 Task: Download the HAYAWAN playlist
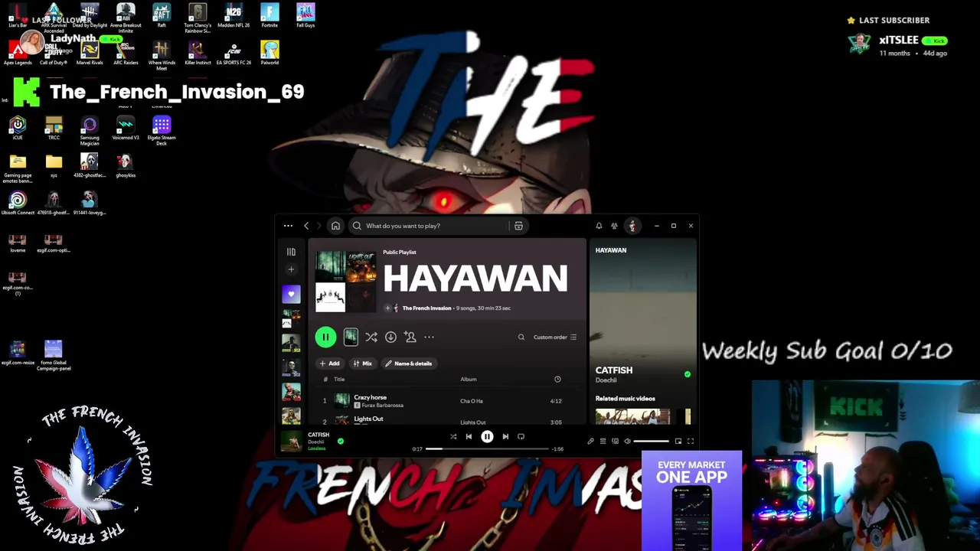coord(390,337)
